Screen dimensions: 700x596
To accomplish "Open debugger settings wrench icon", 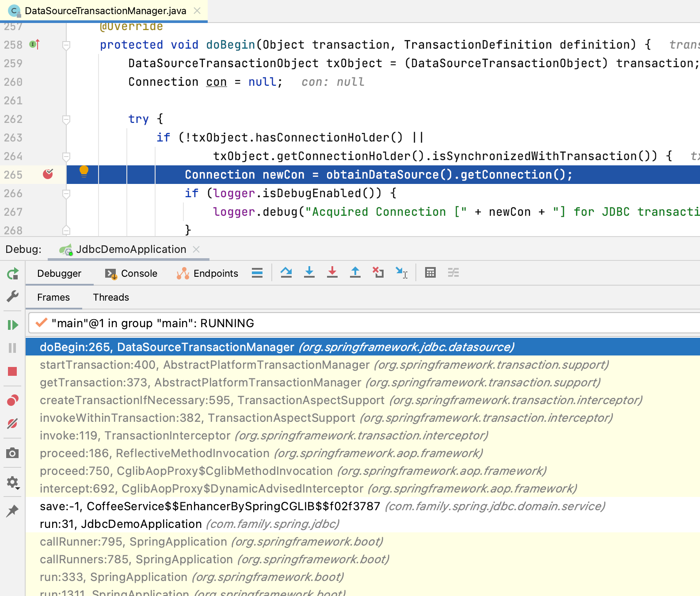I will [13, 296].
